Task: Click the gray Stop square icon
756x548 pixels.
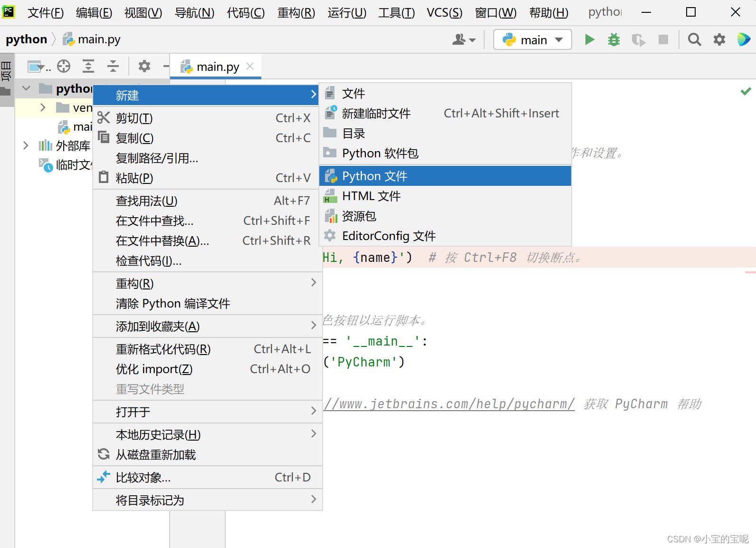Action: pyautogui.click(x=663, y=39)
